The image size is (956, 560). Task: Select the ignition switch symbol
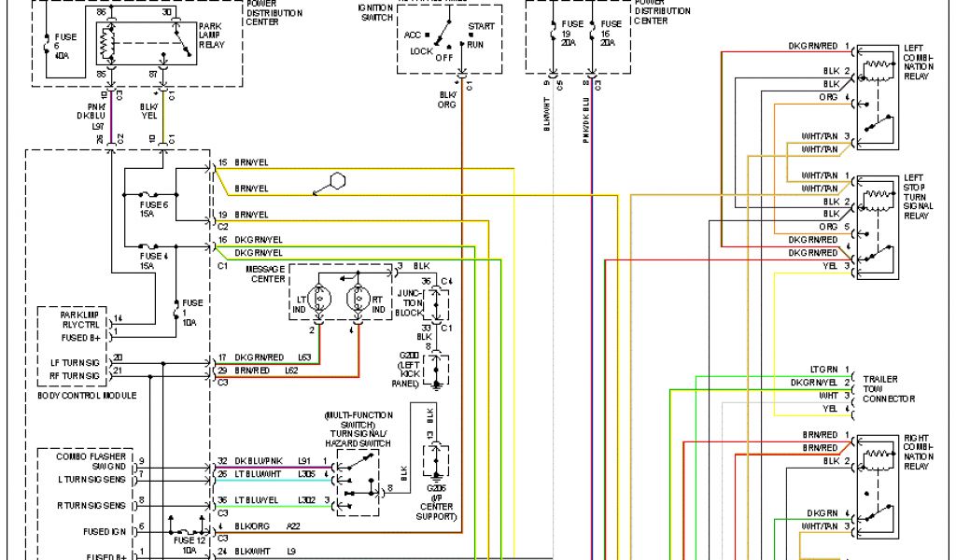point(450,41)
